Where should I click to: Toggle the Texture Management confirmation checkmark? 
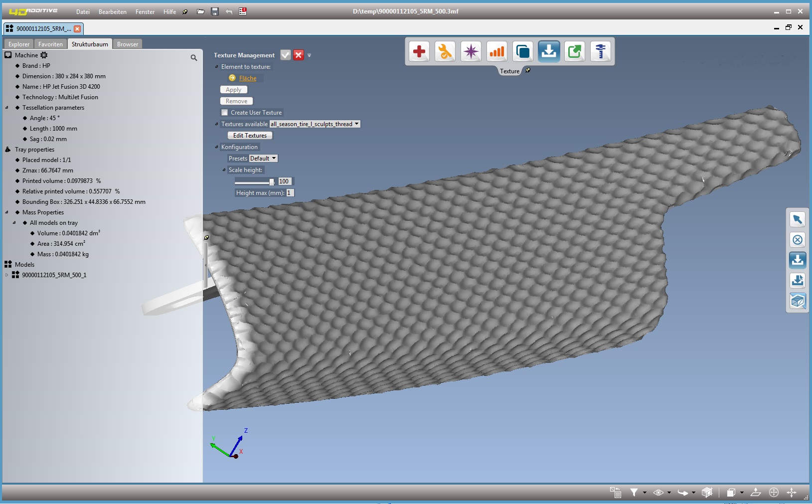286,55
